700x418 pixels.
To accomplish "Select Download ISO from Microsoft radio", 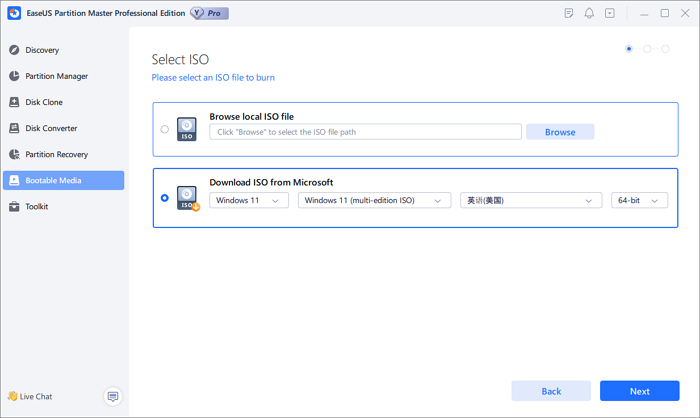I will (165, 198).
